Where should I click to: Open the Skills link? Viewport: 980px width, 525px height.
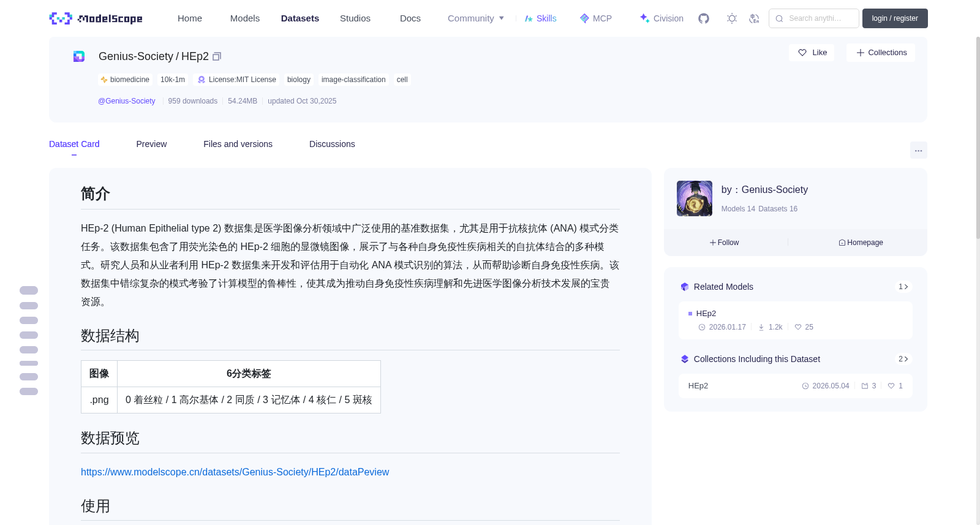(x=541, y=18)
